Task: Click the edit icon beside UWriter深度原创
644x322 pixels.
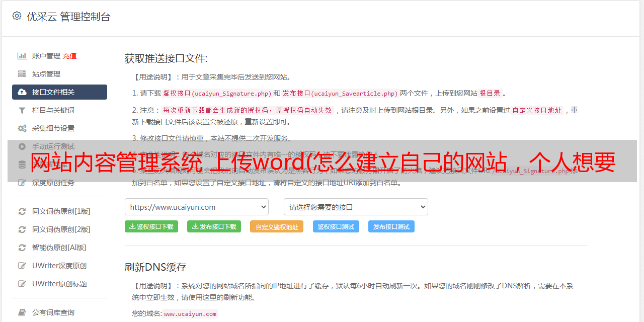Action: click(x=22, y=266)
